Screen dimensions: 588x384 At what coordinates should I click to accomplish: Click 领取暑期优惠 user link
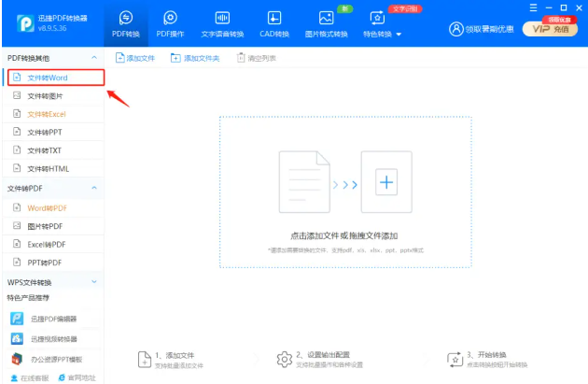coord(481,29)
